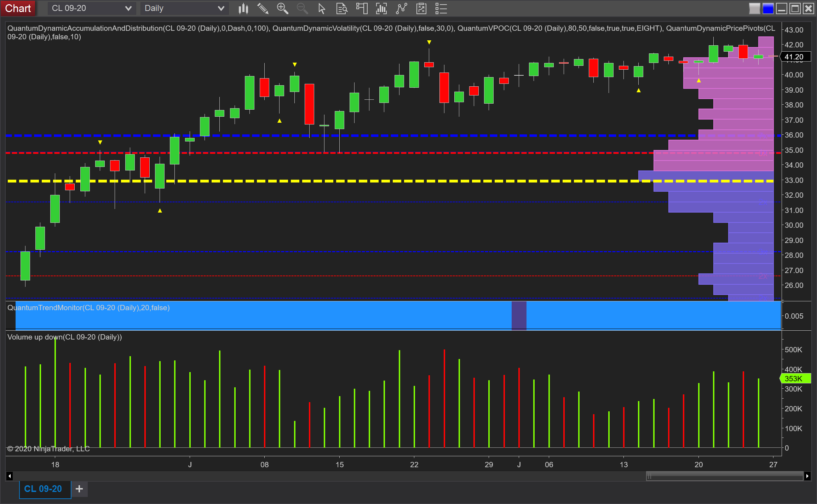
Task: Open the strategies clipboard icon
Action: coord(421,8)
